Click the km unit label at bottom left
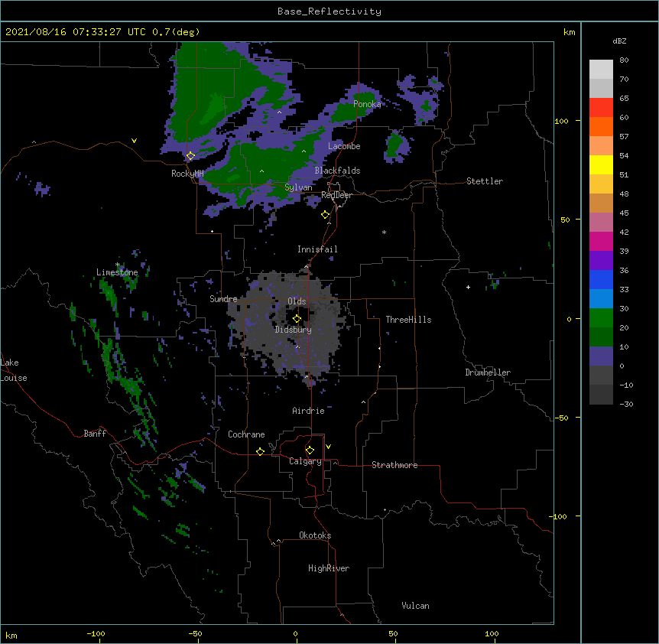Image resolution: width=659 pixels, height=644 pixels. (x=11, y=635)
